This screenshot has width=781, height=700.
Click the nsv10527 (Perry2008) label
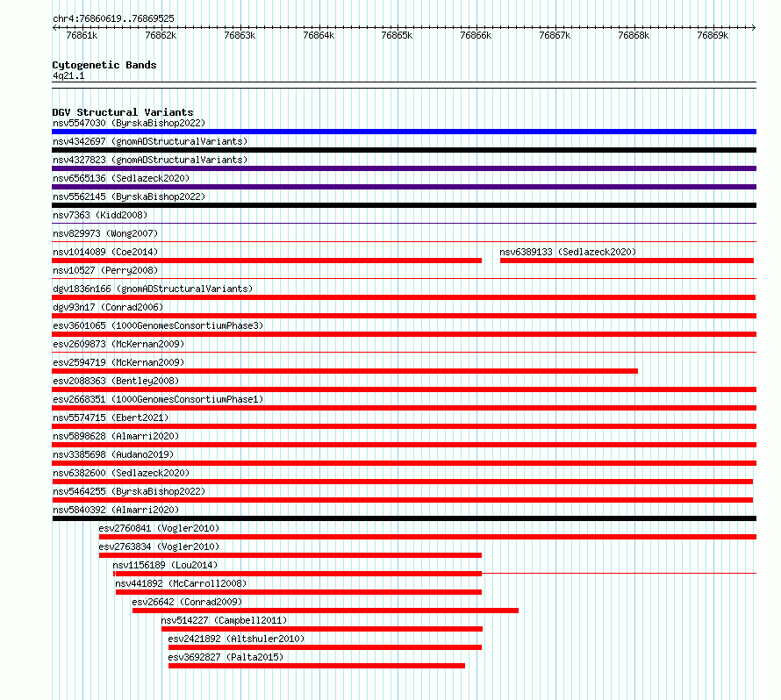105,270
